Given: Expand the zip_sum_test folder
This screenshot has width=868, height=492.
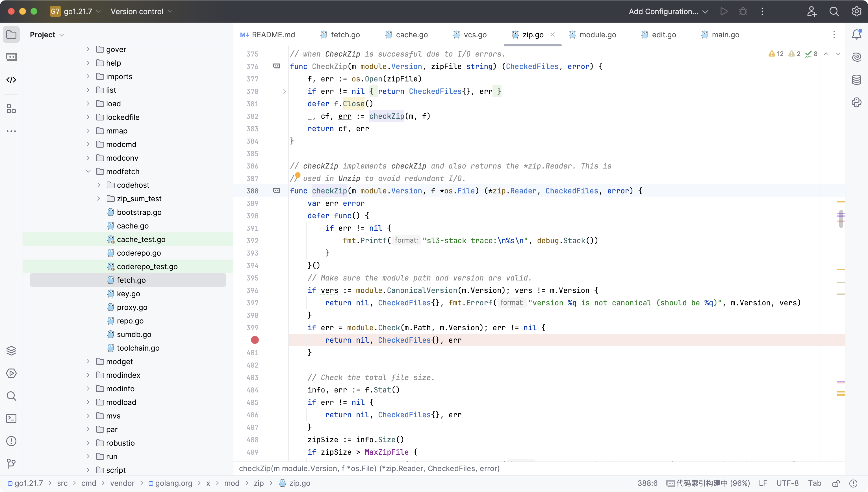Looking at the screenshot, I should click(x=99, y=199).
